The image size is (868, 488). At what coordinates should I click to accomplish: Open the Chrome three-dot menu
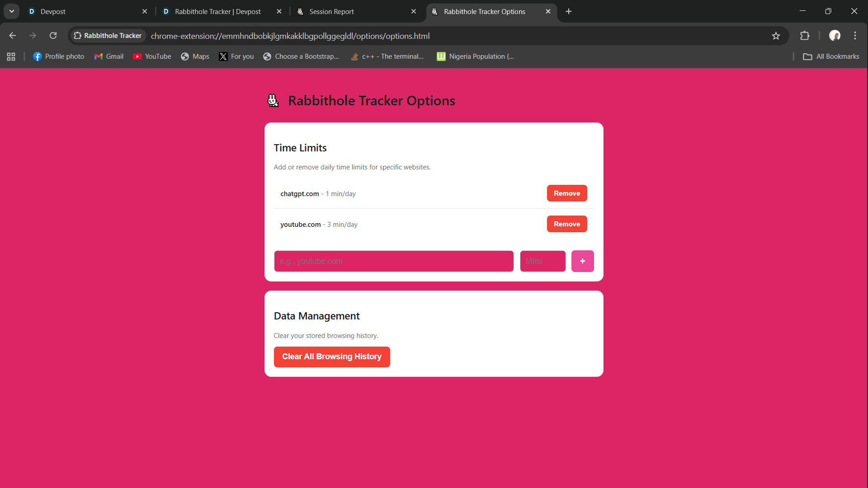click(x=855, y=36)
